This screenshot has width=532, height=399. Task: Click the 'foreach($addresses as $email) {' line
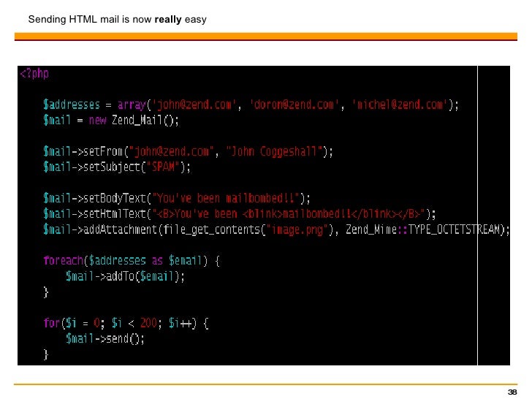click(x=132, y=261)
